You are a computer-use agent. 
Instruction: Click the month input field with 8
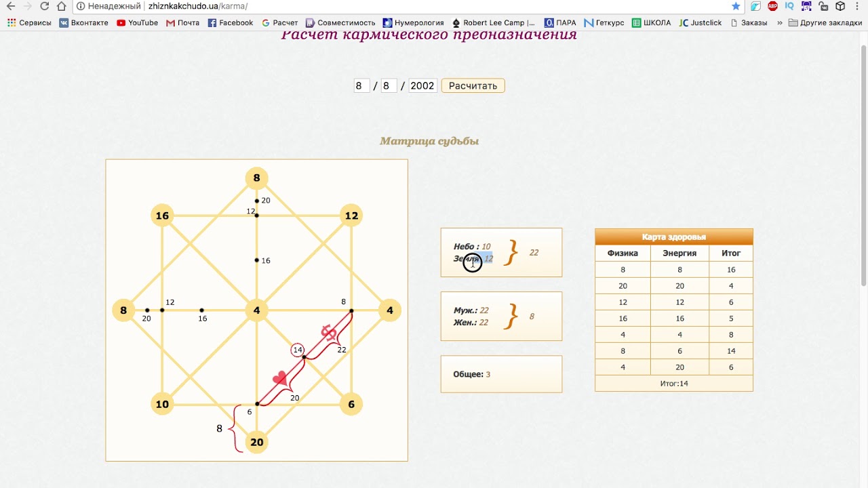pos(389,85)
